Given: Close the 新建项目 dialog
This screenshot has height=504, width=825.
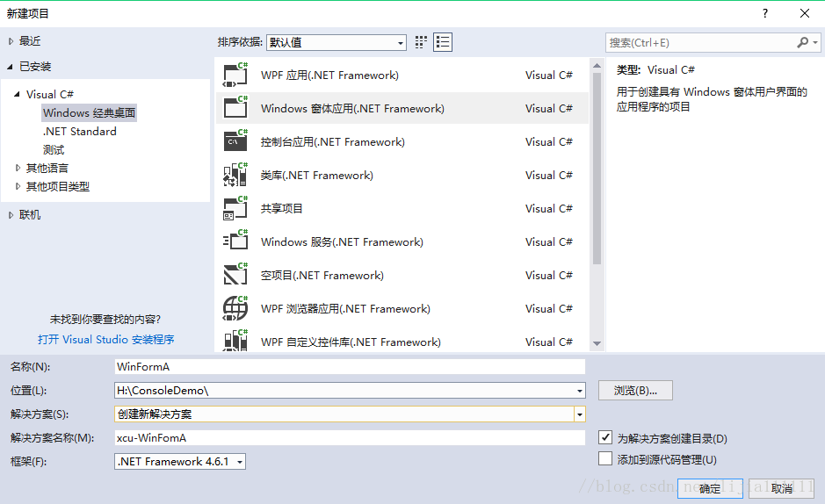Looking at the screenshot, I should pos(805,13).
